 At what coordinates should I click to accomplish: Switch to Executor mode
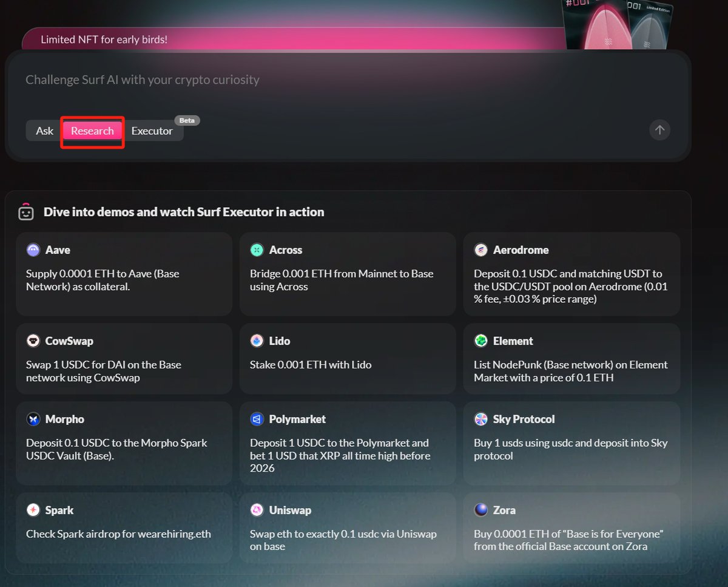pos(152,131)
